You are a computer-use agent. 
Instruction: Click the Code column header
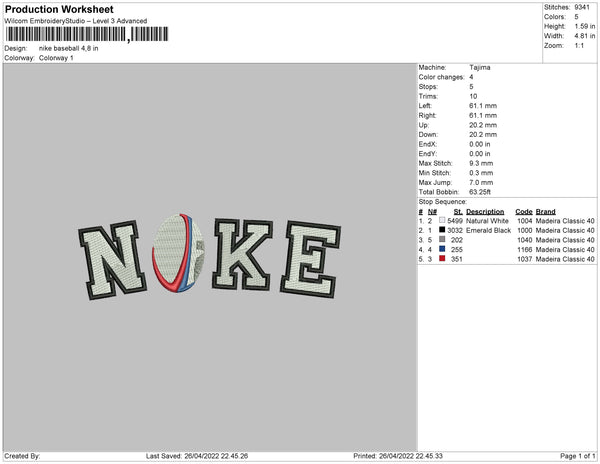point(524,212)
